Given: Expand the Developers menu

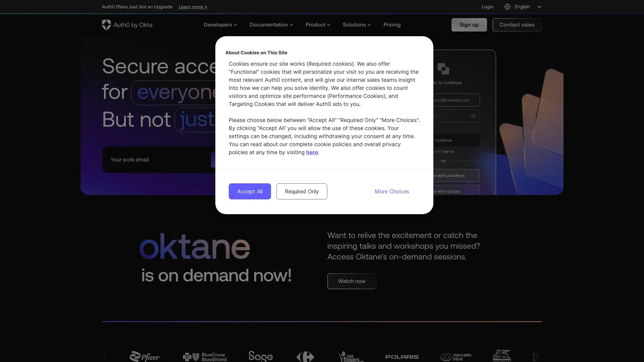Looking at the screenshot, I should click(x=220, y=25).
